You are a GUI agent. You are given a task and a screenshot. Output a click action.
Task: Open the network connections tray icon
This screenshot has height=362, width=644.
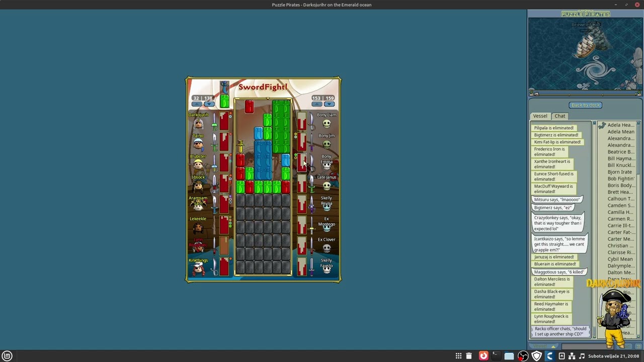coord(572,356)
